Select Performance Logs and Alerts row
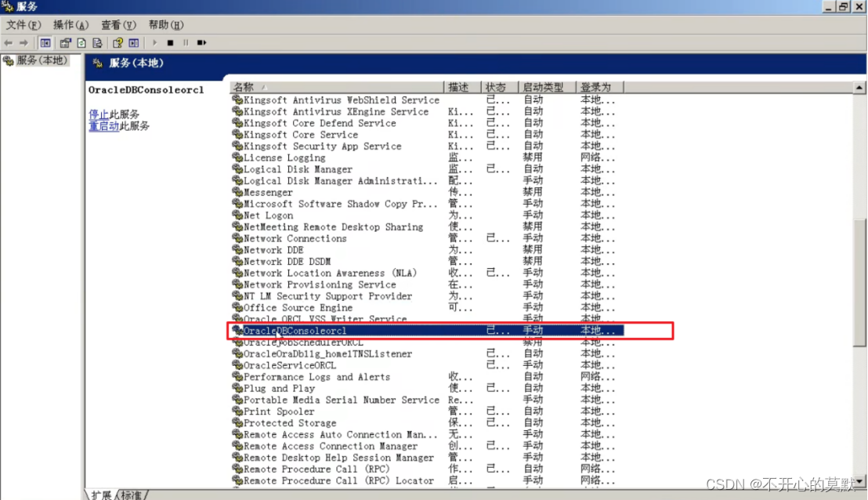 click(427, 376)
